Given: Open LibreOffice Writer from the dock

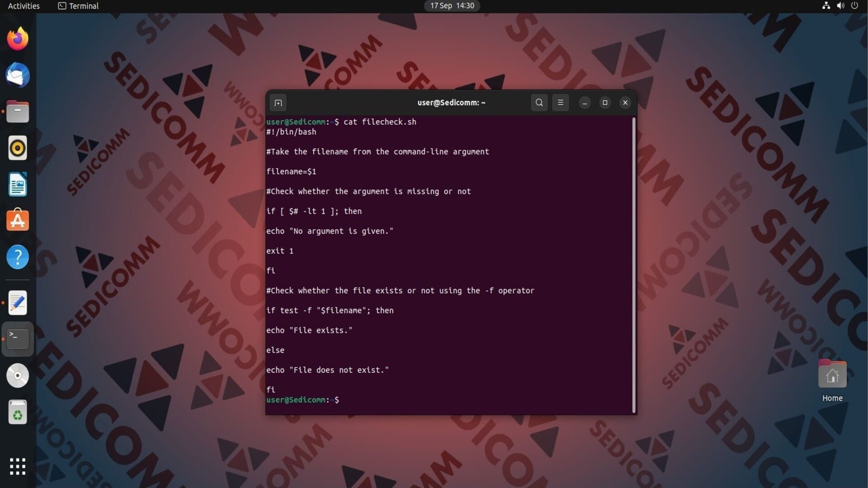Looking at the screenshot, I should [18, 184].
